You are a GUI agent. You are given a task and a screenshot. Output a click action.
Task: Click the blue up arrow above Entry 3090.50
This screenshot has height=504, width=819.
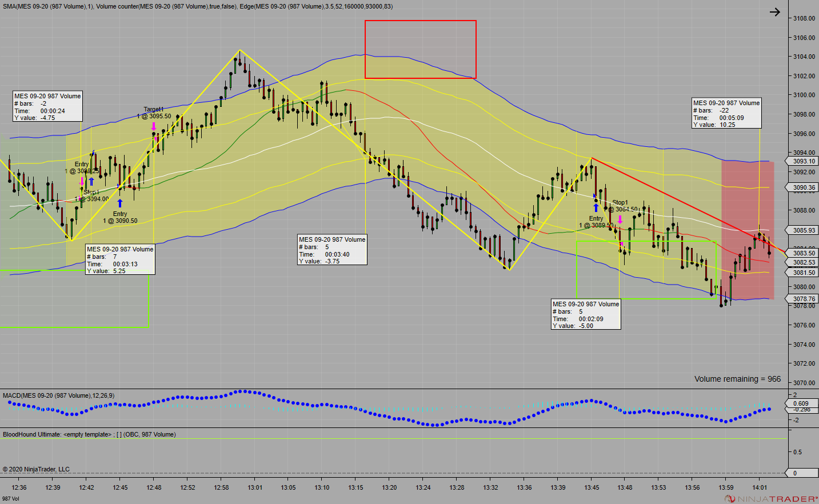coord(120,203)
